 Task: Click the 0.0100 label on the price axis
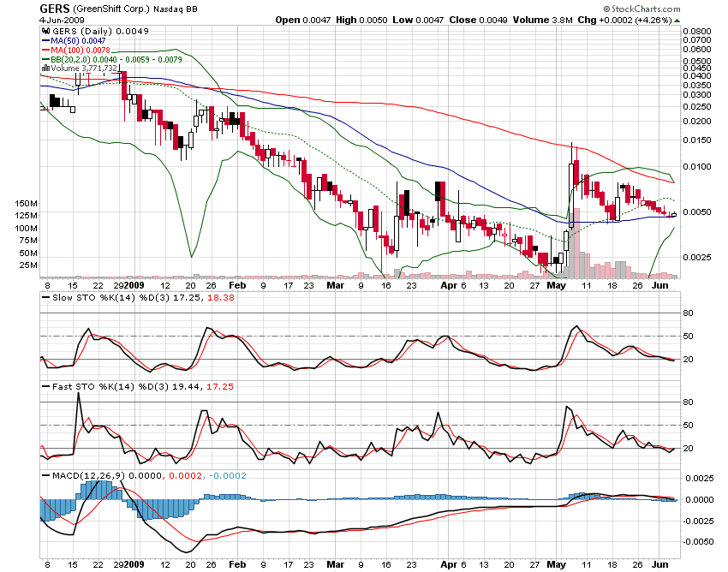pyautogui.click(x=697, y=167)
